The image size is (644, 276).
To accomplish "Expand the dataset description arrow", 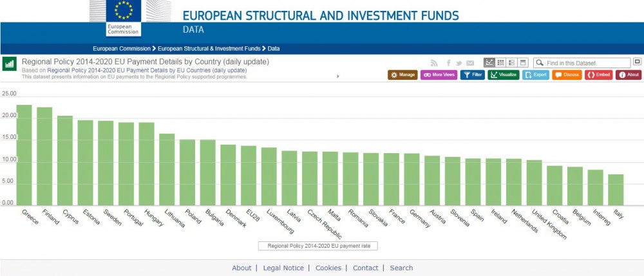I will [x=338, y=76].
